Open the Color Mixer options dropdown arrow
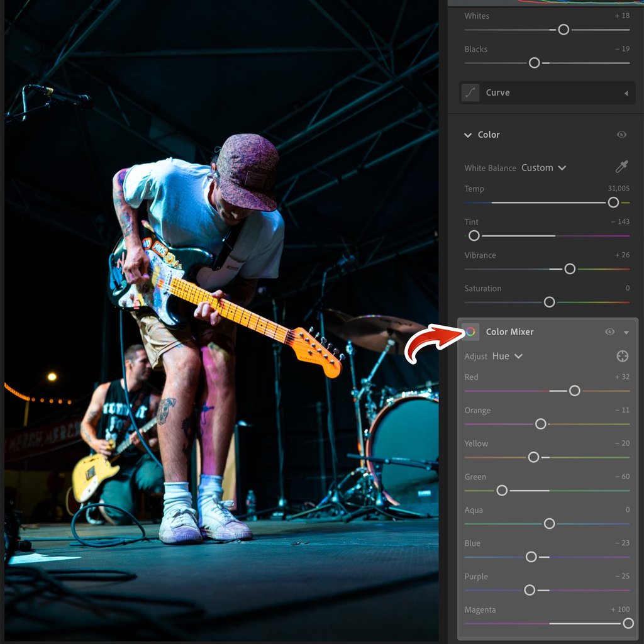 pos(626,332)
